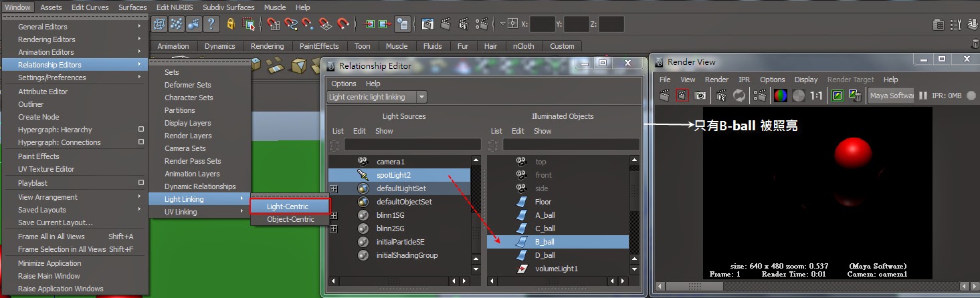This screenshot has height=298, width=980.
Task: Click the keep image icon in Render View
Action: [838, 96]
